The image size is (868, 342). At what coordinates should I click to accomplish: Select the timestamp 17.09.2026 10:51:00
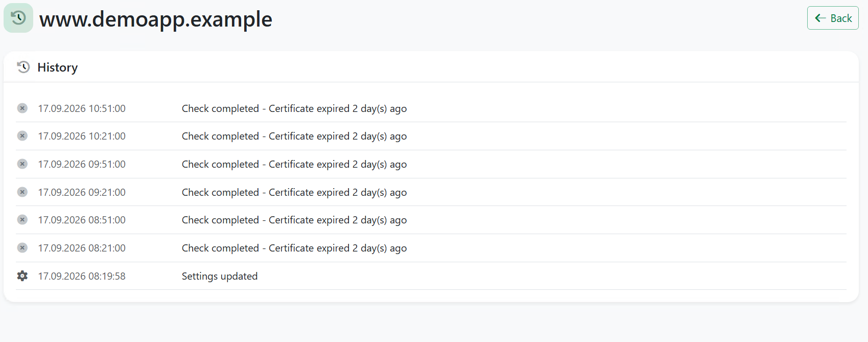point(82,108)
